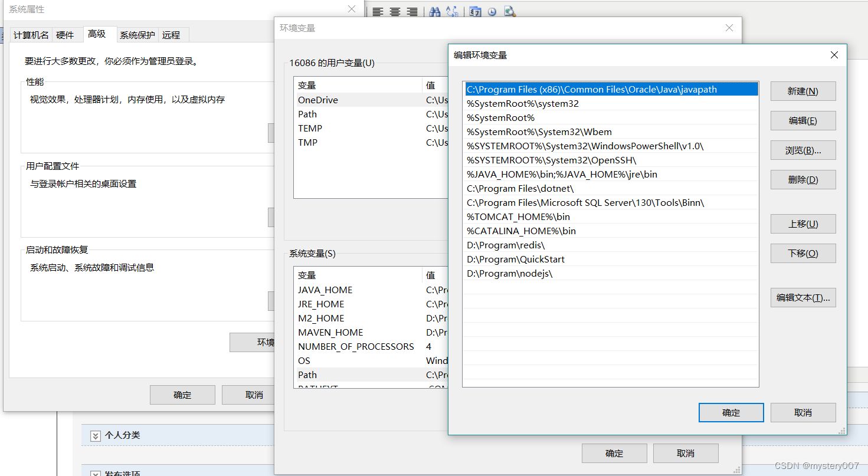Select the %JAVA_HOME%\bin path entry
The image size is (868, 476).
611,174
